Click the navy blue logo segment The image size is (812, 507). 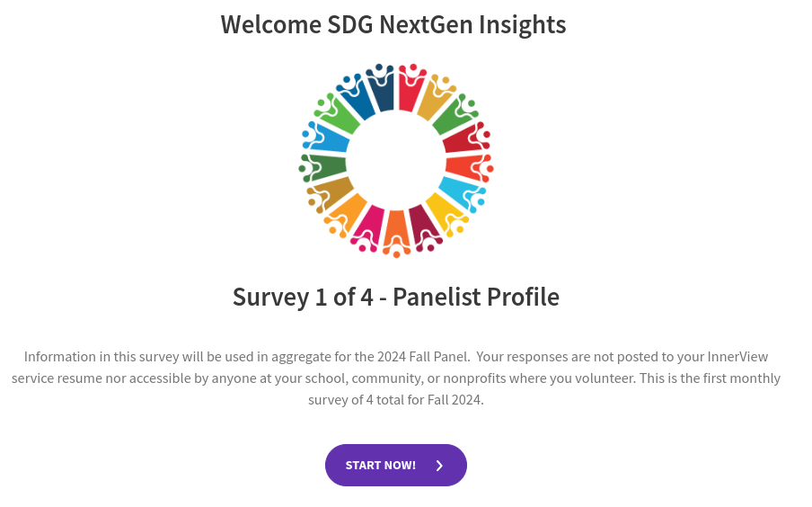coord(381,93)
